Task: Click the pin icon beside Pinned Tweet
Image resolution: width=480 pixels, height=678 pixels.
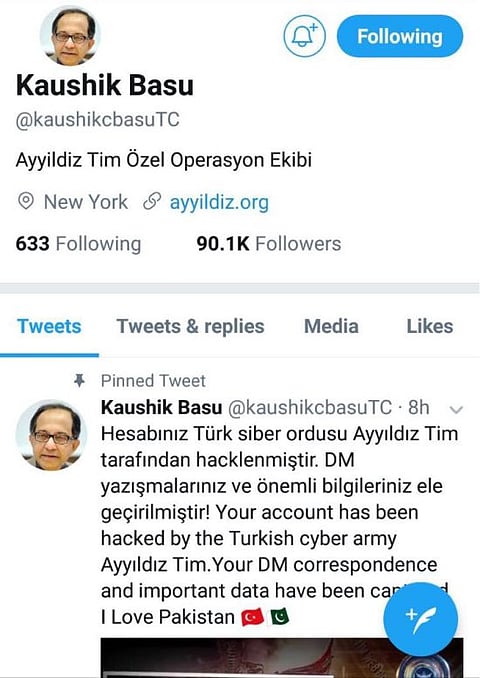Action: pyautogui.click(x=79, y=381)
